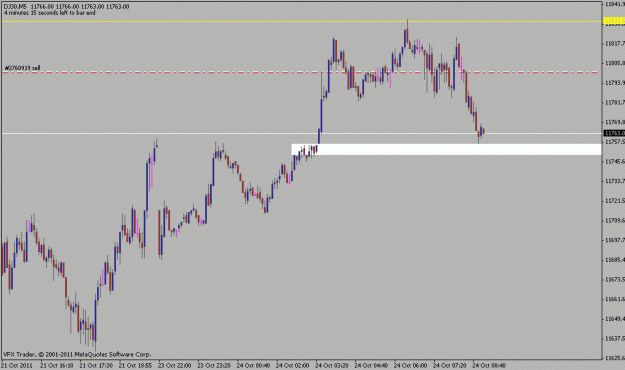The image size is (625, 370).
Task: Click the 23 Oct 22:00 time axis label
Action: (x=175, y=365)
